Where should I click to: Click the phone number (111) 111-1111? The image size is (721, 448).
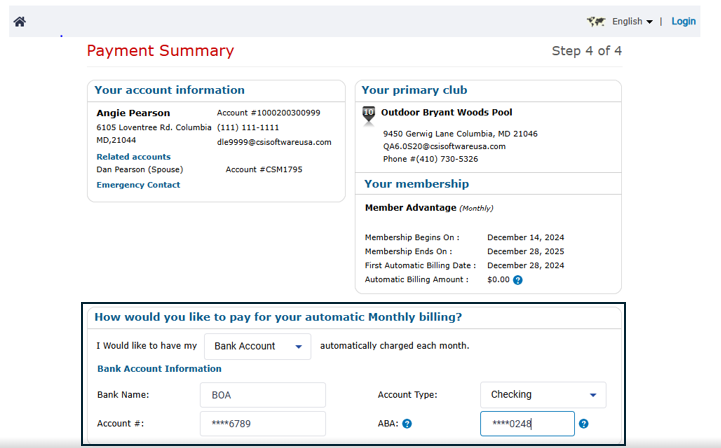pos(248,127)
